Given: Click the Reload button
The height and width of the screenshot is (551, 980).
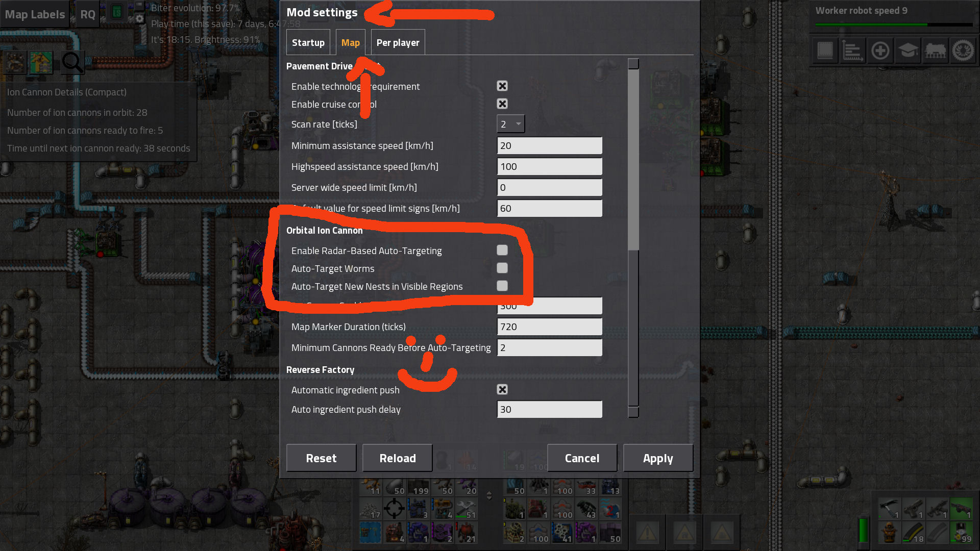Looking at the screenshot, I should (x=397, y=458).
